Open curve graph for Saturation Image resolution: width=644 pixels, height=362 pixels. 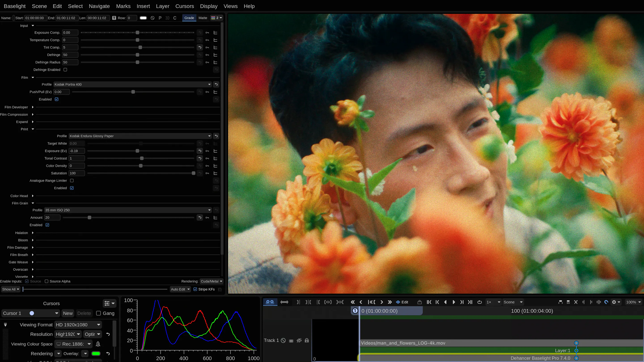click(215, 173)
